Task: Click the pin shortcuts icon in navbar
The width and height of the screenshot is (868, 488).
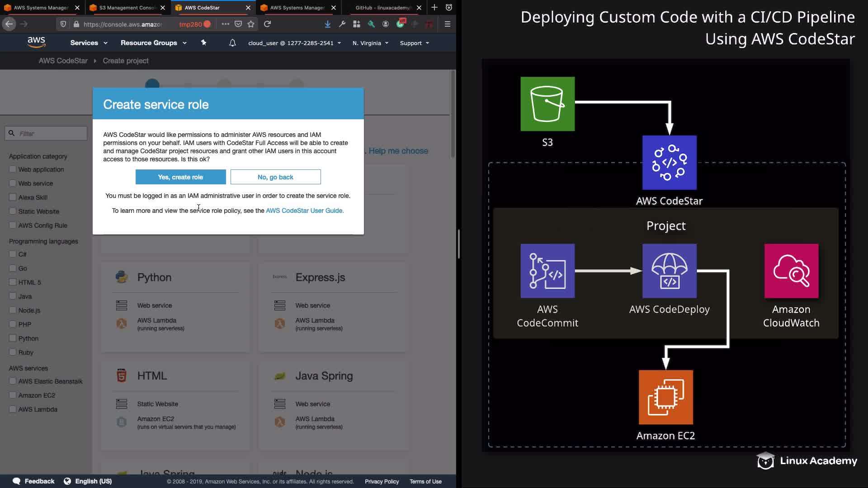Action: [203, 42]
